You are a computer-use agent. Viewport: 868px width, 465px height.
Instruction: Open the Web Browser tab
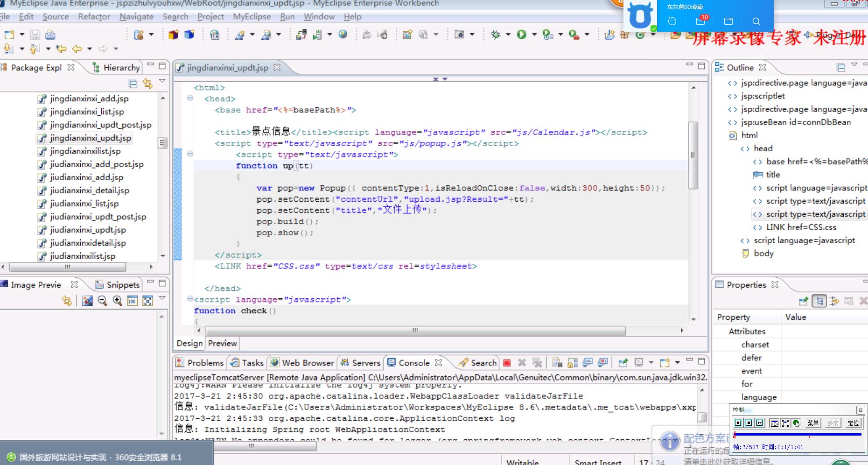pyautogui.click(x=302, y=363)
